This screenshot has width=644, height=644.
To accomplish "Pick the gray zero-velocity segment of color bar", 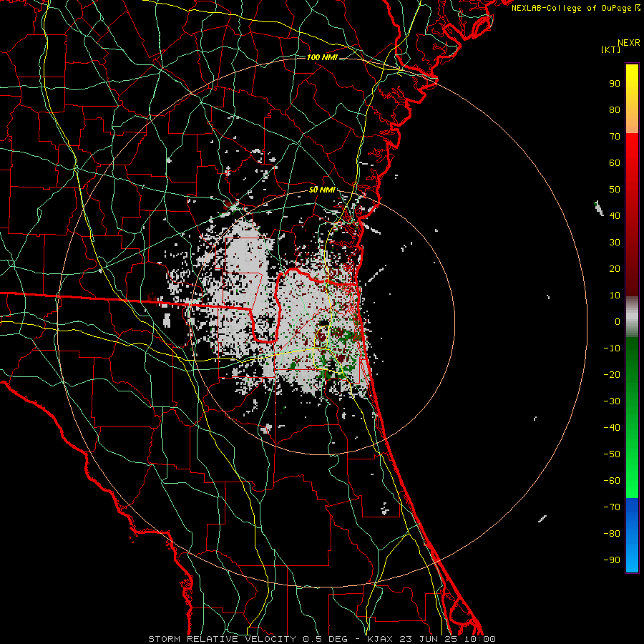I will click(x=632, y=317).
